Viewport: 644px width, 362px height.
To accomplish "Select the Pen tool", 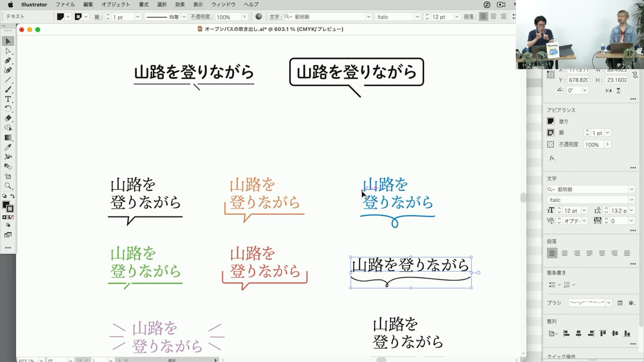I will (x=8, y=60).
